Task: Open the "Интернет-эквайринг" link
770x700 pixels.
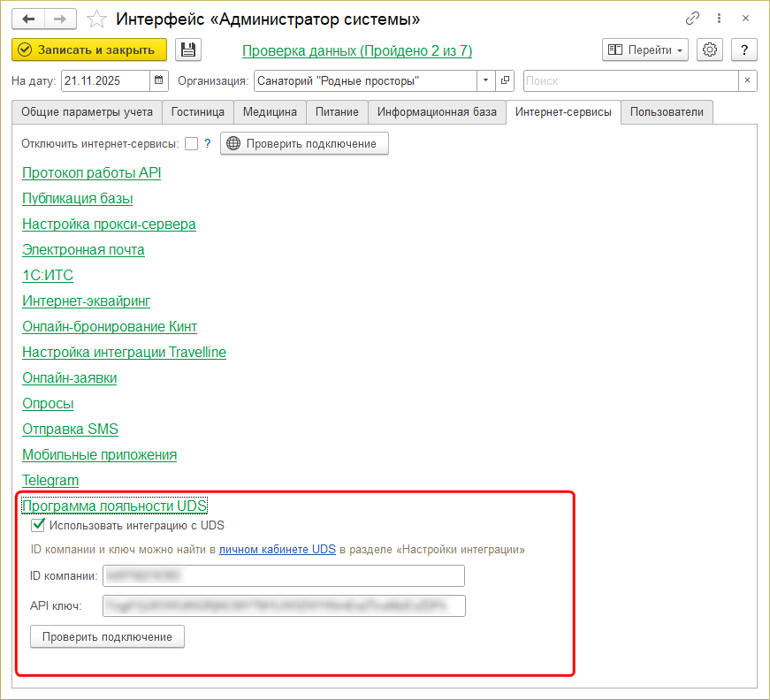Action: point(86,301)
